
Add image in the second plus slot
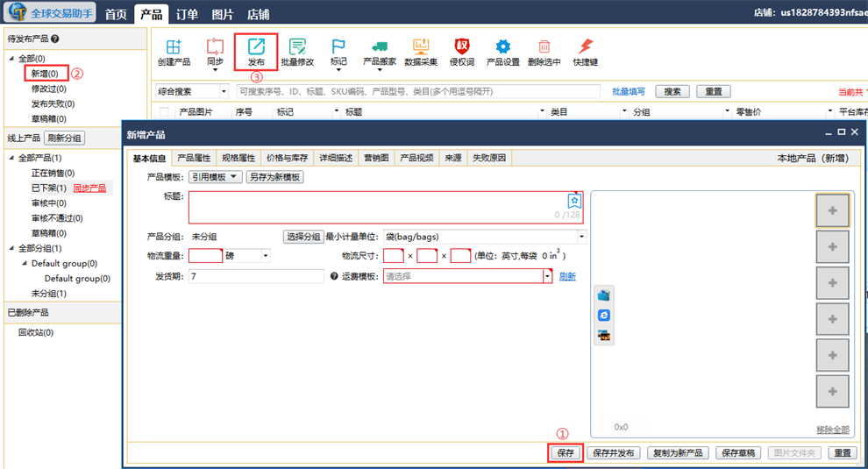click(832, 246)
